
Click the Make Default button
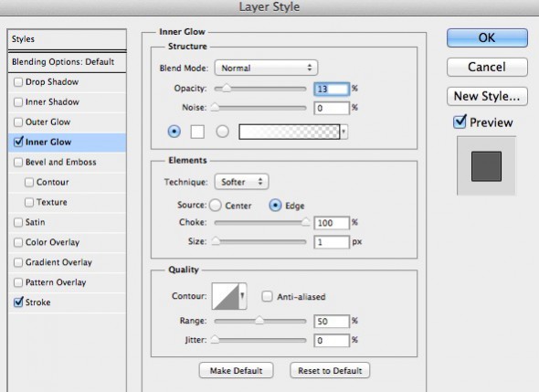click(x=237, y=370)
